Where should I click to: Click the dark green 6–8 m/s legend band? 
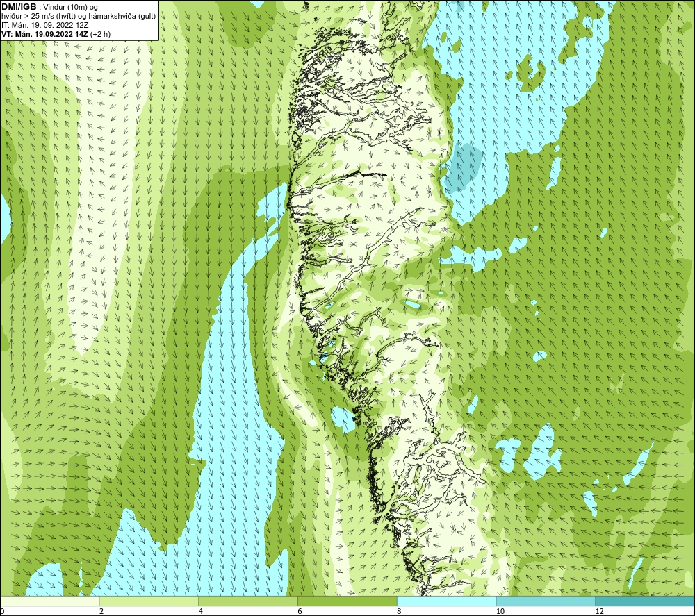pos(347,601)
